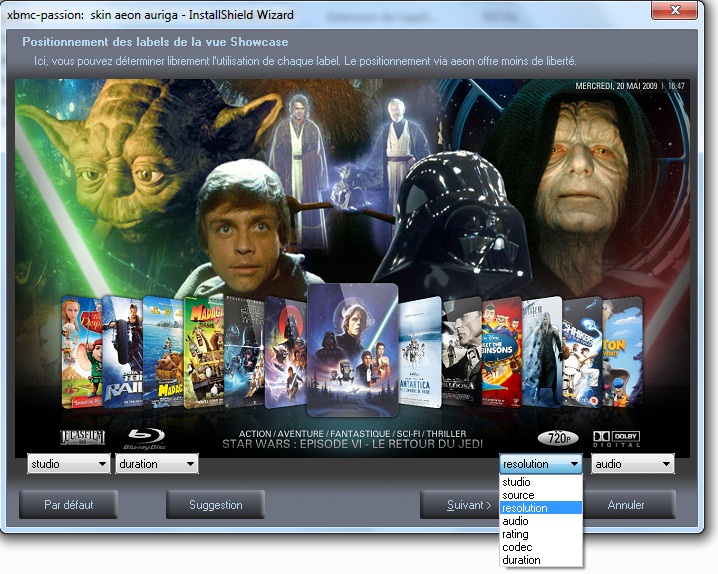This screenshot has width=718, height=574.
Task: Open the duration label dropdown
Action: coord(157,464)
